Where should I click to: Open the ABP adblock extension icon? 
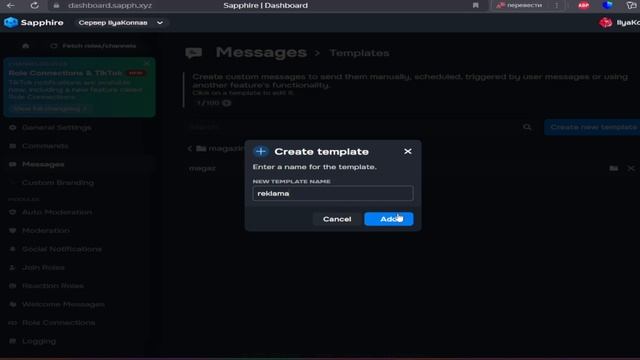coord(584,5)
